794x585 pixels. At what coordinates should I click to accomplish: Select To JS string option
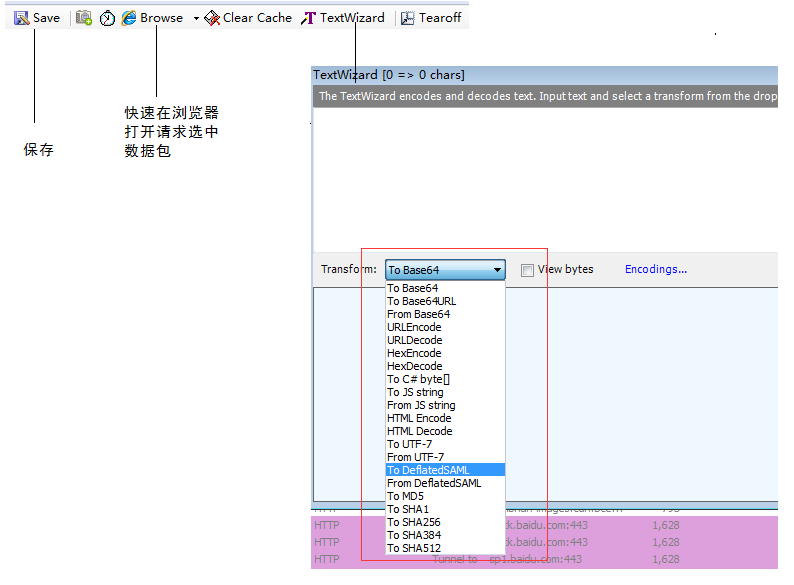tap(445, 392)
